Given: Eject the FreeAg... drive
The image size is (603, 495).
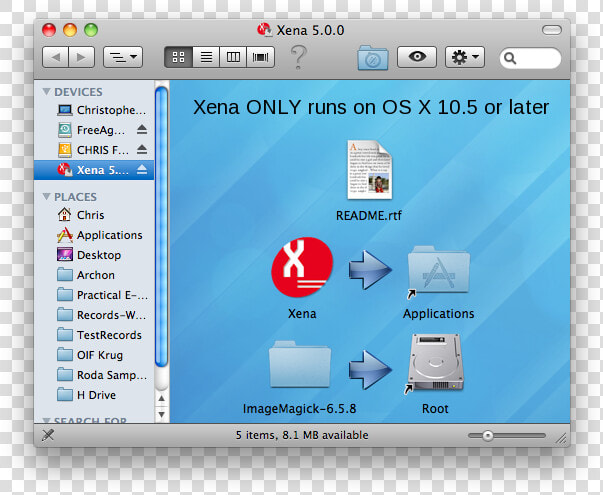Looking at the screenshot, I should pyautogui.click(x=142, y=130).
